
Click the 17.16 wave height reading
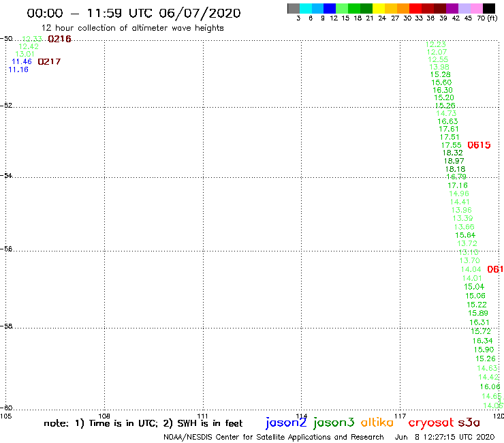458,185
